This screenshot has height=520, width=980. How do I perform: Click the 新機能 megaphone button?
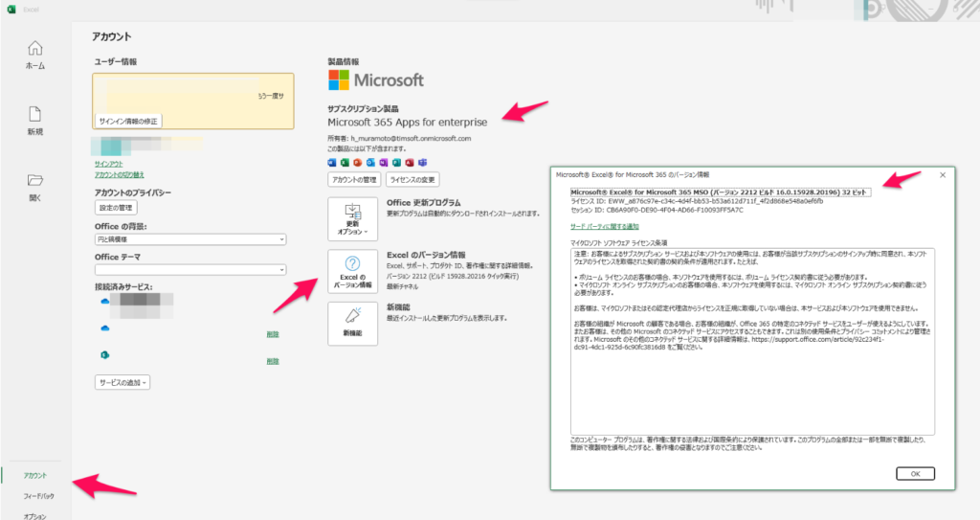pos(352,324)
